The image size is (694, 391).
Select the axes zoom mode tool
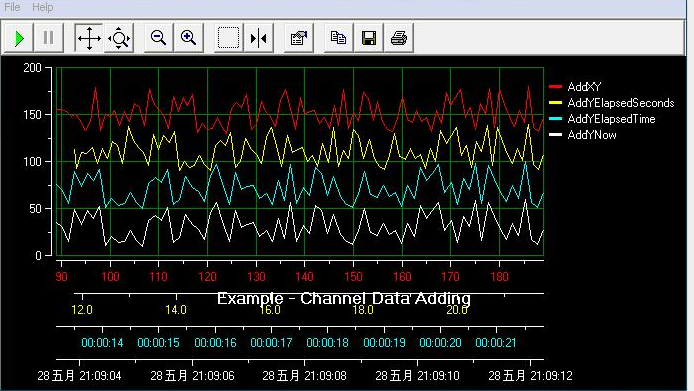point(119,38)
